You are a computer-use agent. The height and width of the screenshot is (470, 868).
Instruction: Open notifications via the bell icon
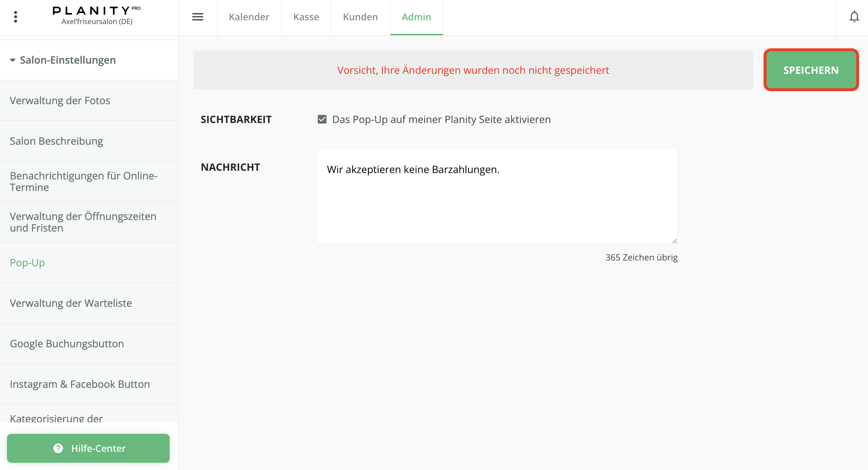(x=855, y=16)
